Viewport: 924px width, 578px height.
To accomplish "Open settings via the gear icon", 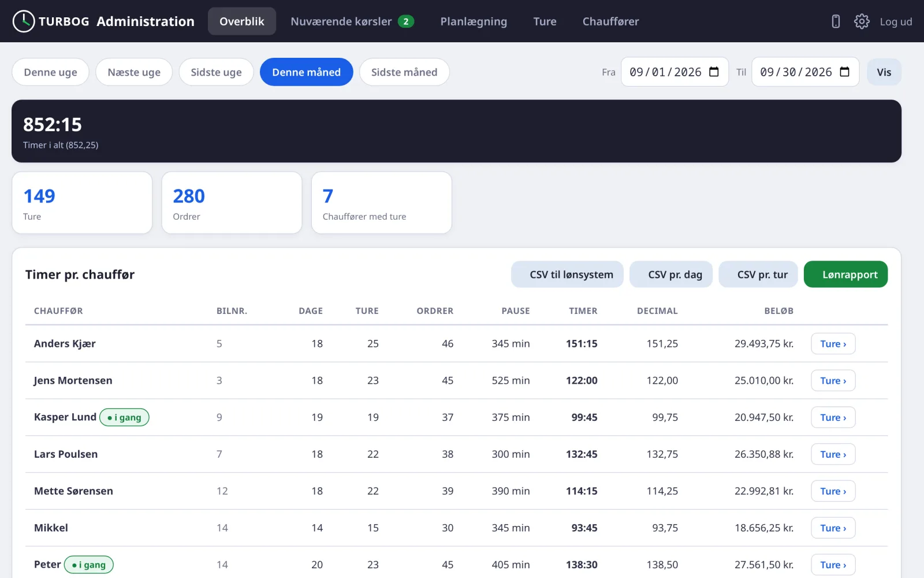I will pos(862,21).
